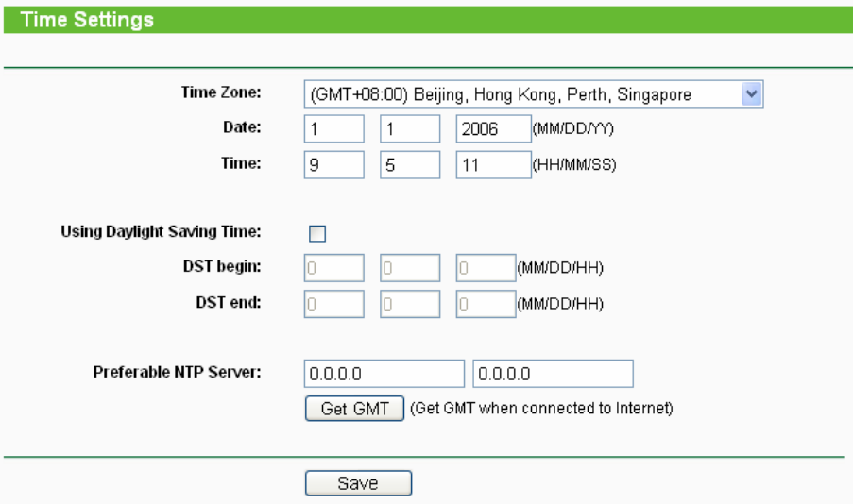Click the Time minutes field showing 5
853x504 pixels.
click(x=410, y=165)
